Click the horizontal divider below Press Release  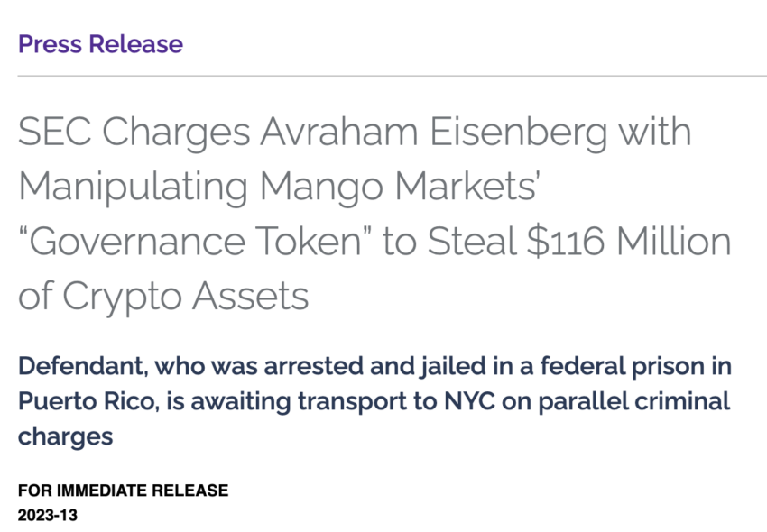(392, 76)
